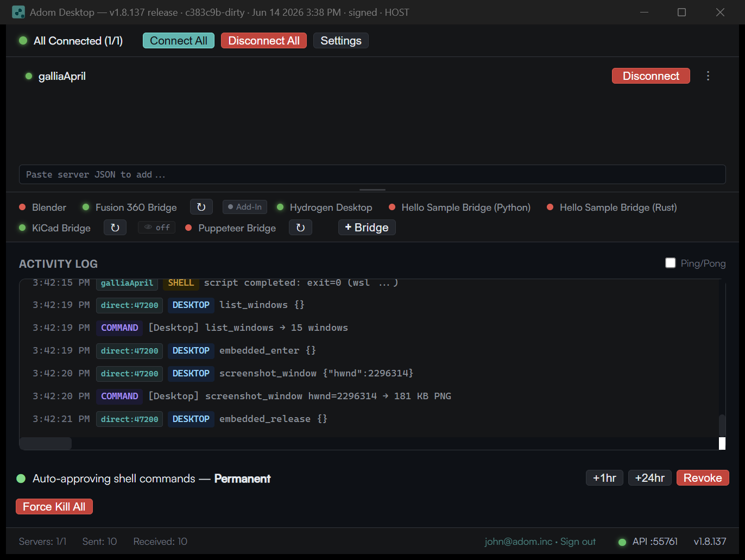The width and height of the screenshot is (745, 560).
Task: Minimize the Adom Desktop window
Action: tap(644, 12)
